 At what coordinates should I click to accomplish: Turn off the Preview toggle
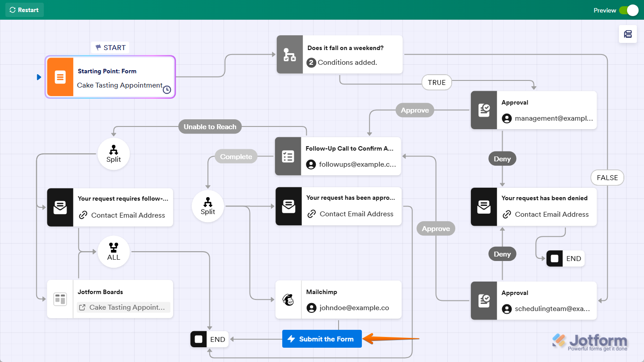[x=630, y=10]
